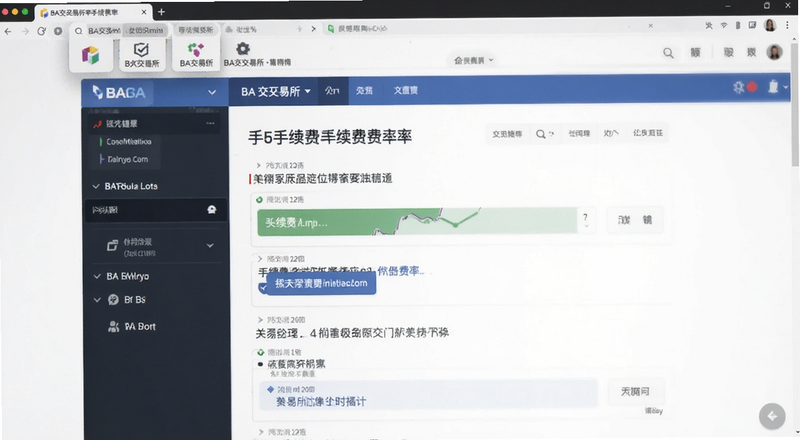The height and width of the screenshot is (440, 800).
Task: Expand the chevron on the copy-icon sidebar row
Action: [x=210, y=246]
